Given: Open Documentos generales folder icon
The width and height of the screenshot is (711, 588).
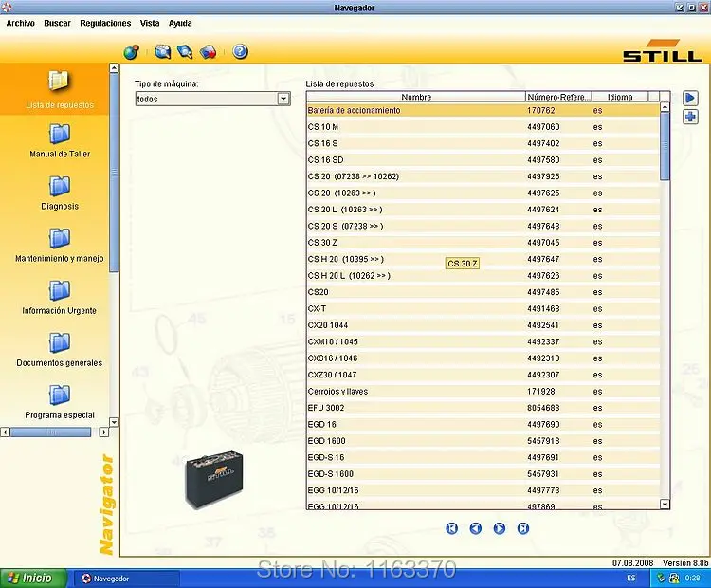Looking at the screenshot, I should pos(60,342).
